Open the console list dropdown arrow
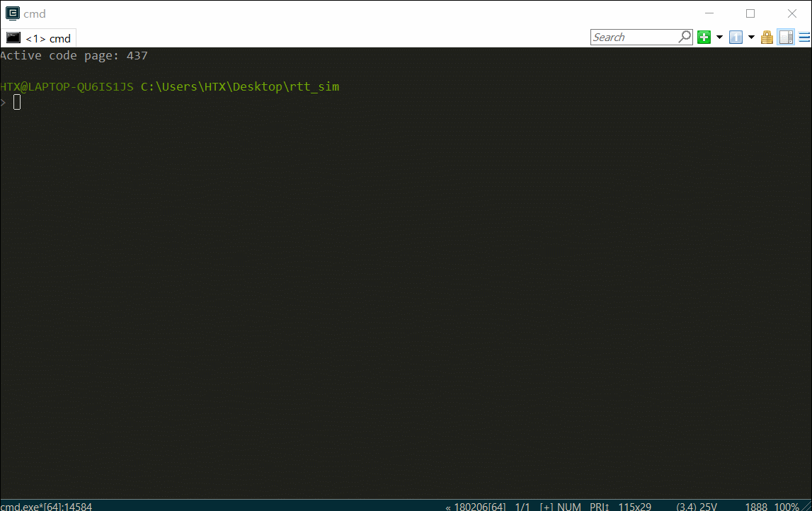 click(x=751, y=38)
